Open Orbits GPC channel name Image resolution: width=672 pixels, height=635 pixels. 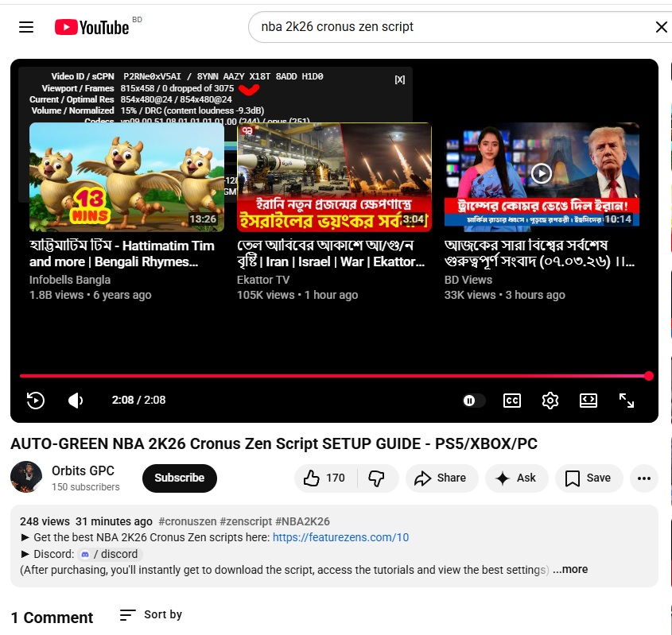(84, 470)
